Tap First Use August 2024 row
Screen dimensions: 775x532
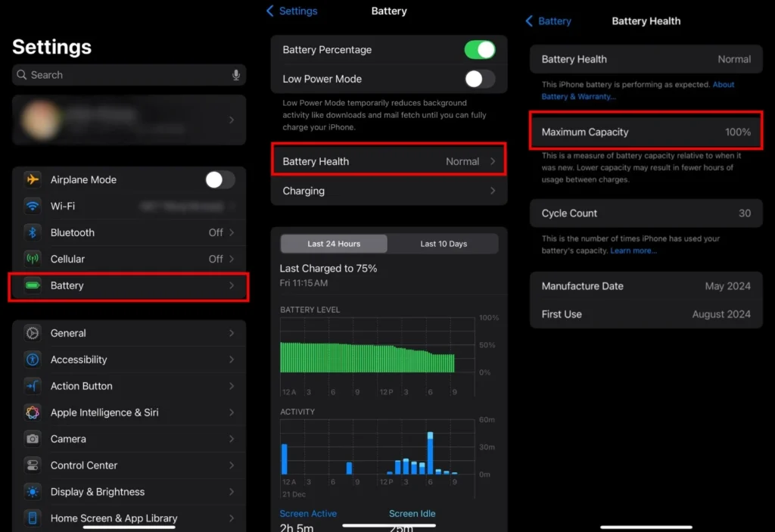[x=646, y=314]
